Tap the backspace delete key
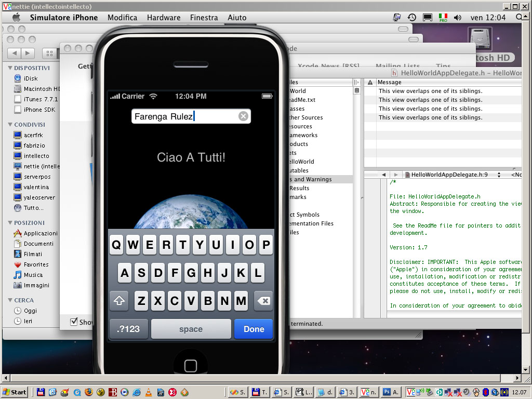This screenshot has width=532, height=399. tap(263, 301)
